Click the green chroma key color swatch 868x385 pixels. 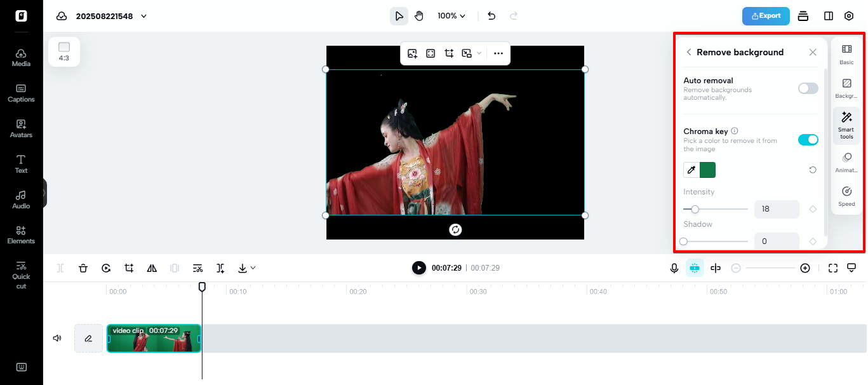point(707,170)
